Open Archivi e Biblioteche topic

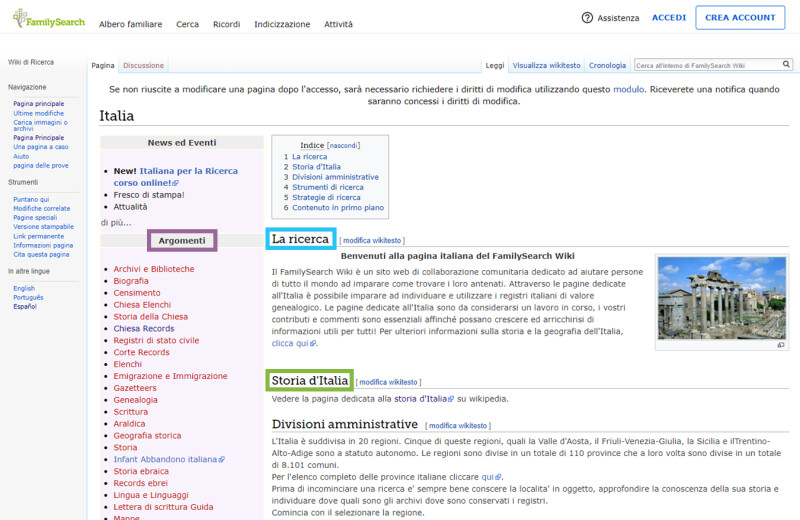click(154, 269)
